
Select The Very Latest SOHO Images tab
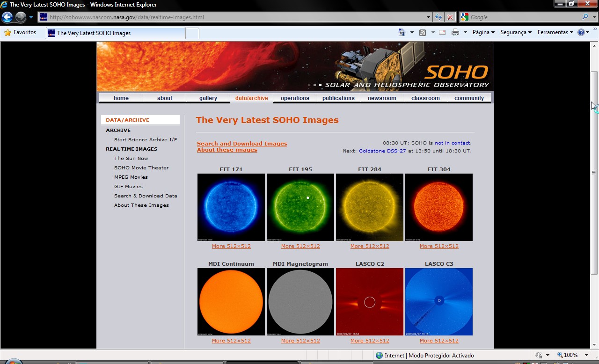click(115, 33)
